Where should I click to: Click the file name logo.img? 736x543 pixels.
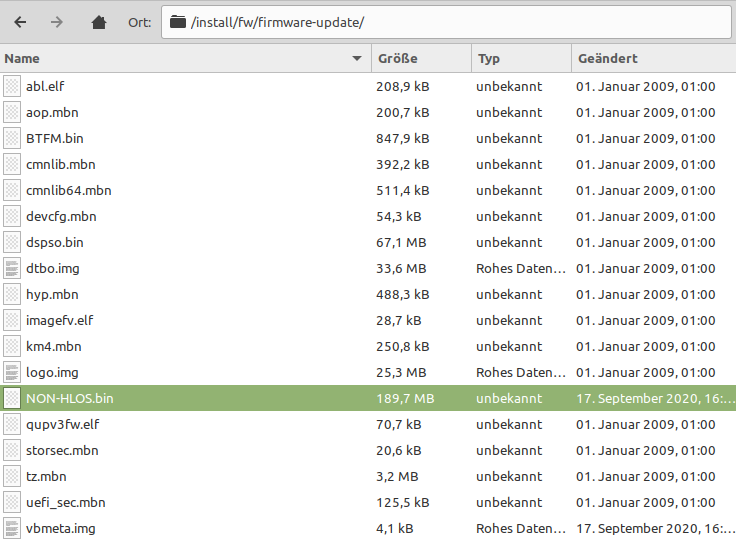pos(52,373)
